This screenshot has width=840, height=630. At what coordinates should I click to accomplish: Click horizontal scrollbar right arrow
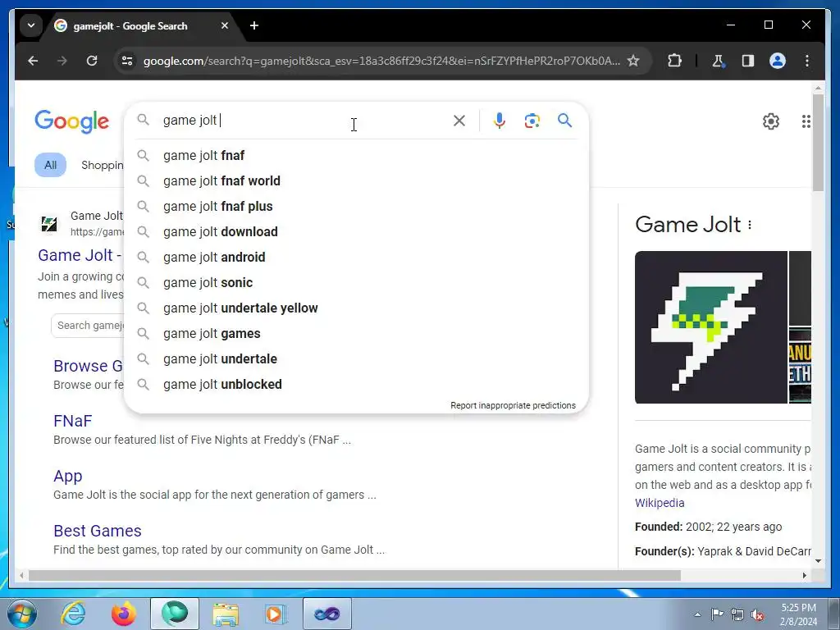tap(804, 575)
